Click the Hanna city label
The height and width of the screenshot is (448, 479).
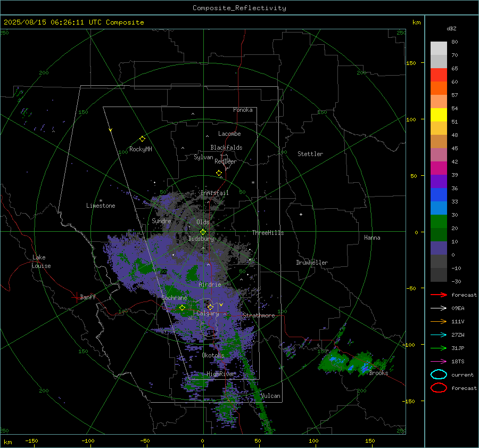coord(372,238)
